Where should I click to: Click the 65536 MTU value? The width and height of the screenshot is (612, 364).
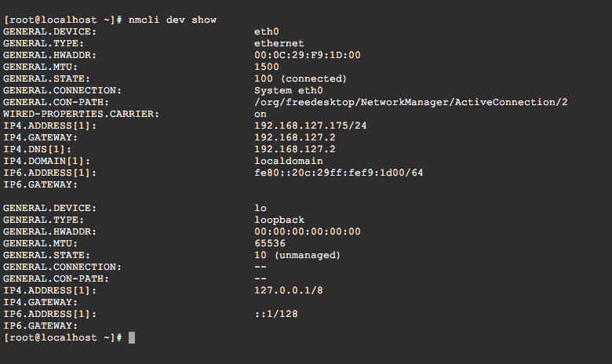click(x=270, y=243)
